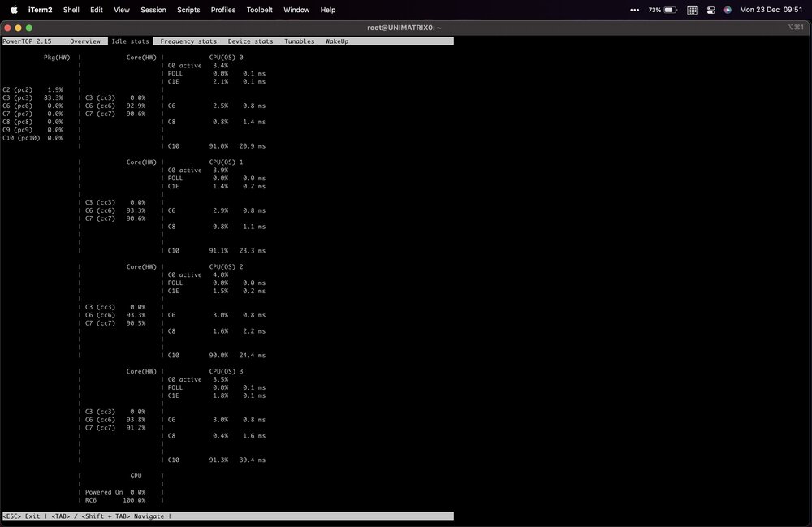812x527 pixels.
Task: Click the TAB Navigate hint in status bar
Action: 108,516
